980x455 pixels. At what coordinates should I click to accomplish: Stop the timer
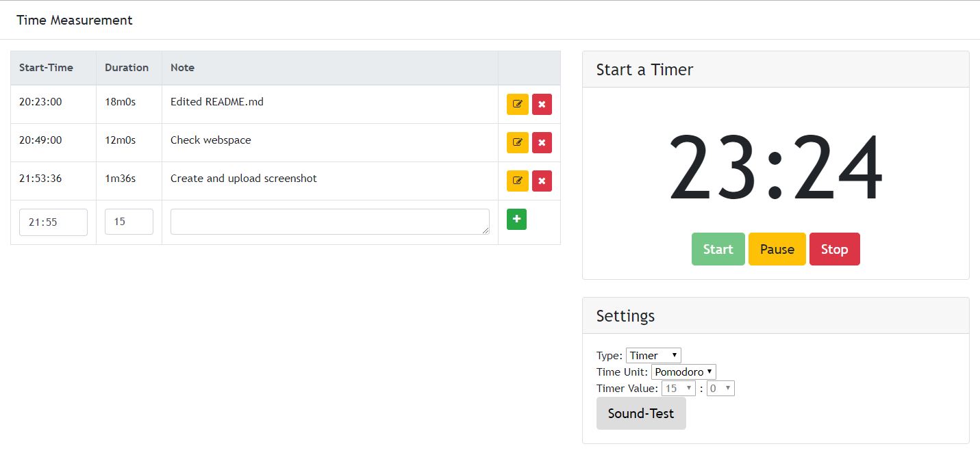click(x=834, y=249)
